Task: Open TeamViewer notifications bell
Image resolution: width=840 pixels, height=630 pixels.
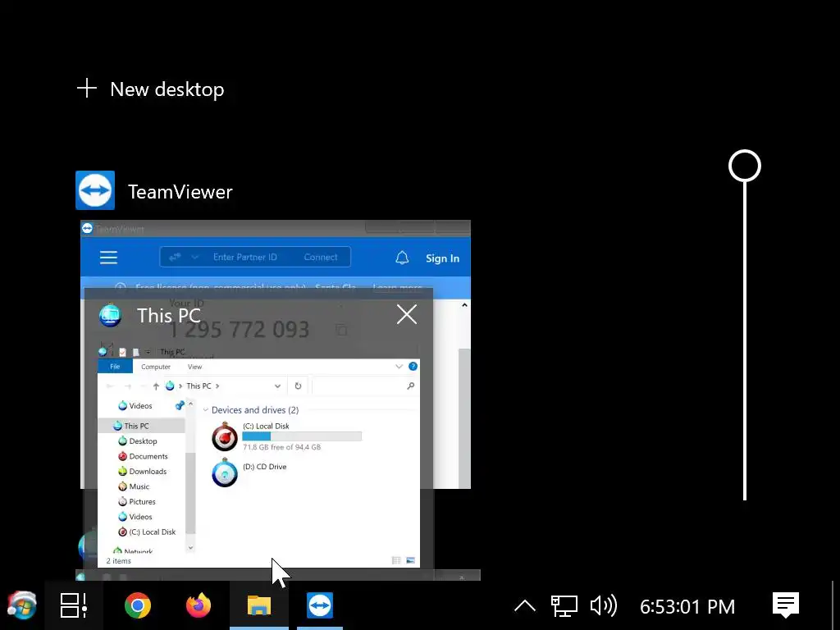Action: pos(402,258)
